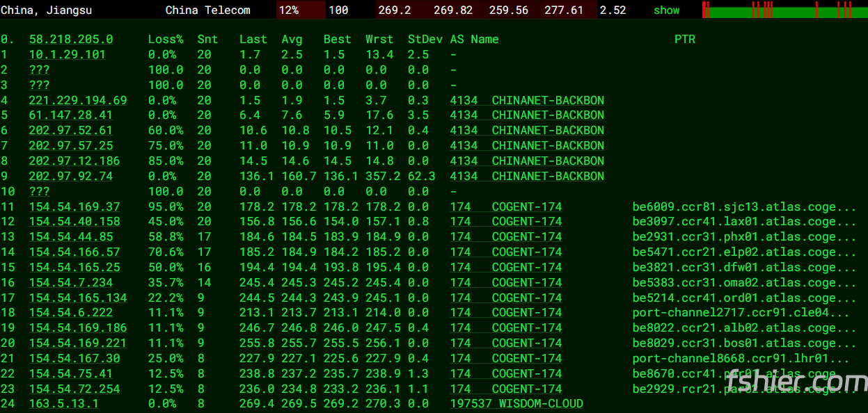Click the 4134 CHINANET-BACKBON link for hop 4
The height and width of the screenshot is (413, 868).
(x=526, y=101)
